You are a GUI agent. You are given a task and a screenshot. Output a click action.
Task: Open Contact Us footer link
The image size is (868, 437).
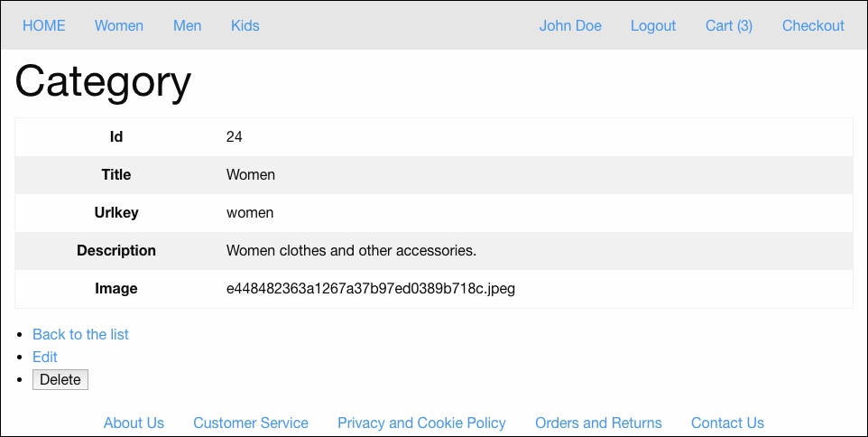click(727, 423)
